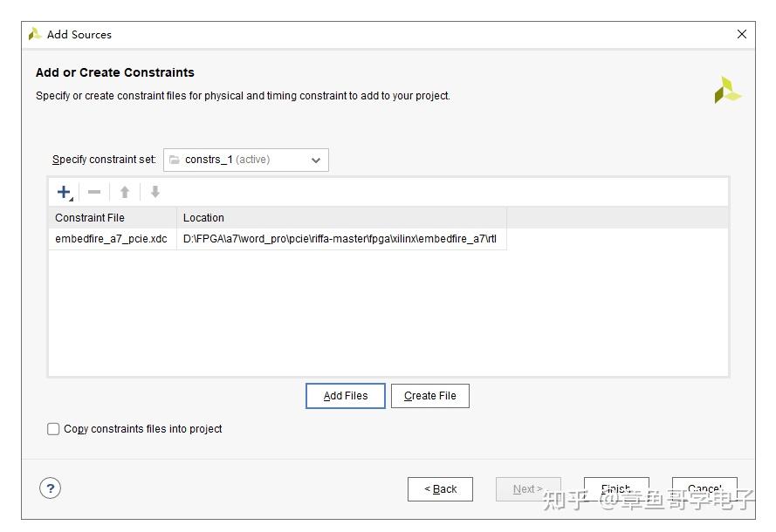
Task: Open the constraint set dropdown
Action: point(245,160)
